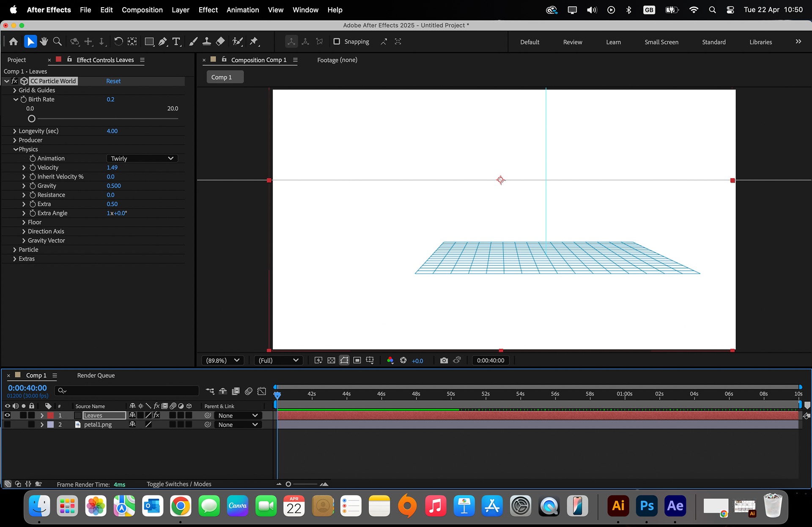Click the red label swatch of Leaves layer
812x527 pixels.
point(51,415)
